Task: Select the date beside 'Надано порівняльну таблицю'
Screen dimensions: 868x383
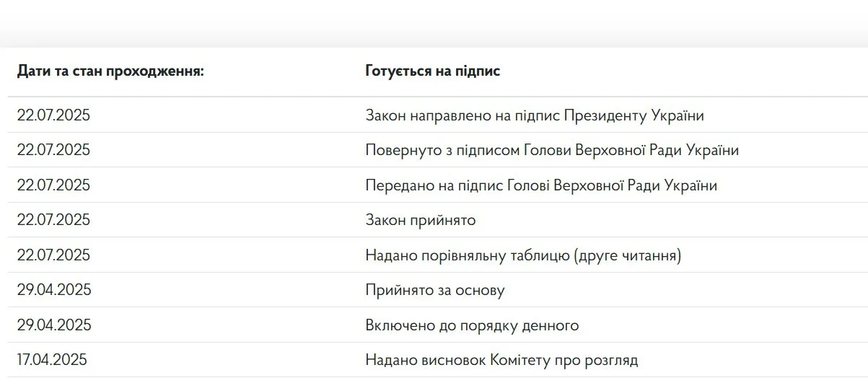Action: [x=54, y=255]
